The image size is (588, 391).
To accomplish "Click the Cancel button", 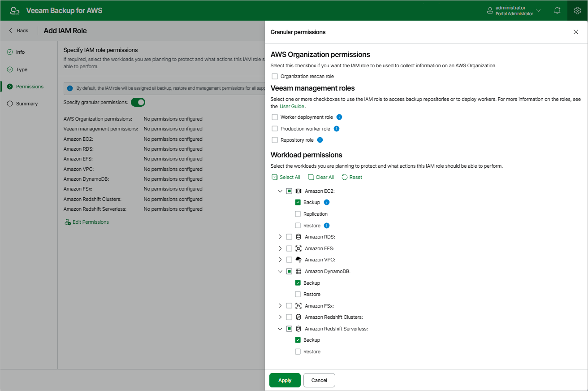I will click(319, 380).
